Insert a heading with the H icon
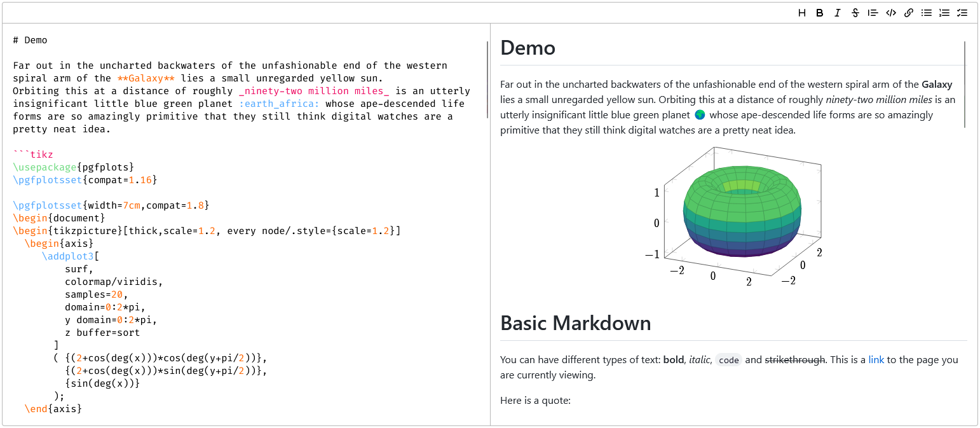The width and height of the screenshot is (980, 428). coord(802,13)
